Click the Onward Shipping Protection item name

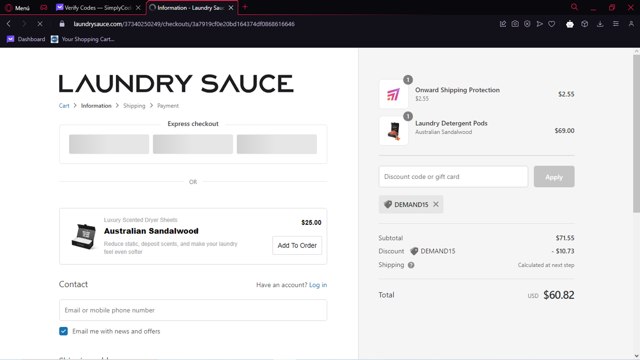(x=457, y=90)
